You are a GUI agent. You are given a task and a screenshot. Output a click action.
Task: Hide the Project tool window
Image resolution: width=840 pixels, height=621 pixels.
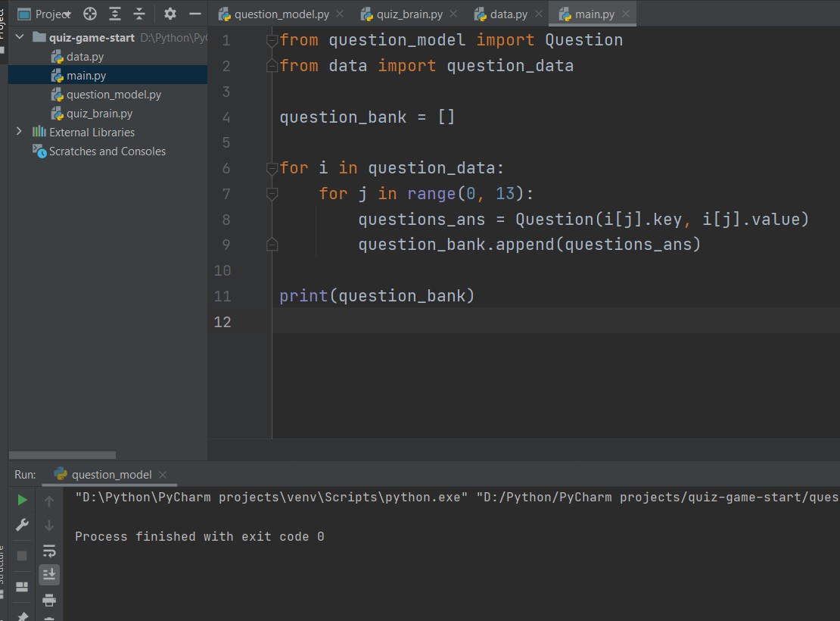(x=195, y=14)
